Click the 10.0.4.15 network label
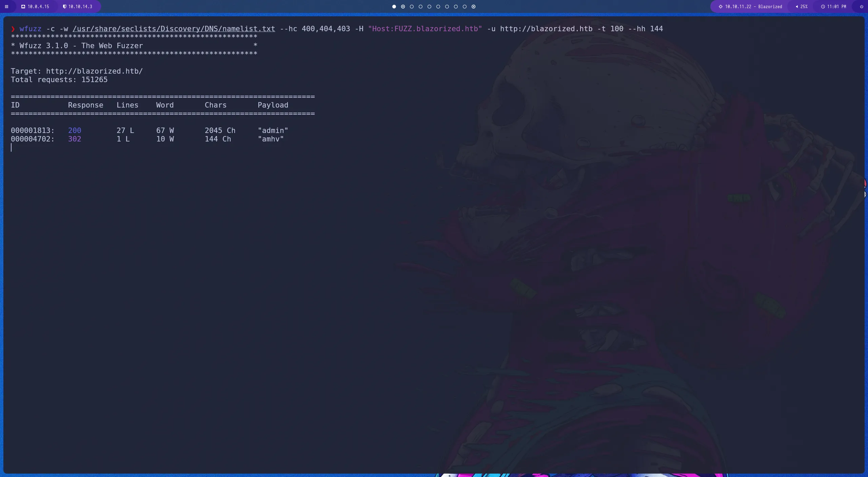Screen dimensions: 868x477 tap(38, 6)
